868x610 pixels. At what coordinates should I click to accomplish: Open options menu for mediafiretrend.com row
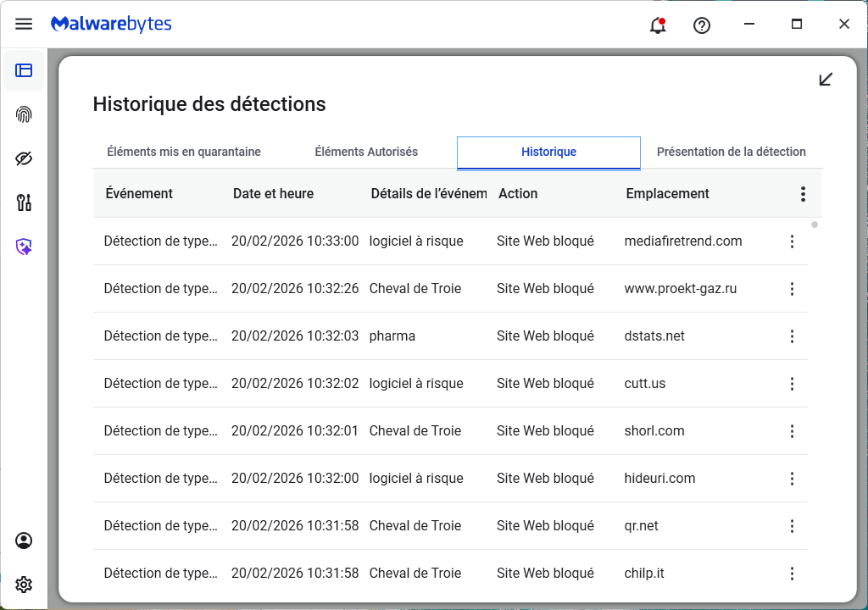792,241
